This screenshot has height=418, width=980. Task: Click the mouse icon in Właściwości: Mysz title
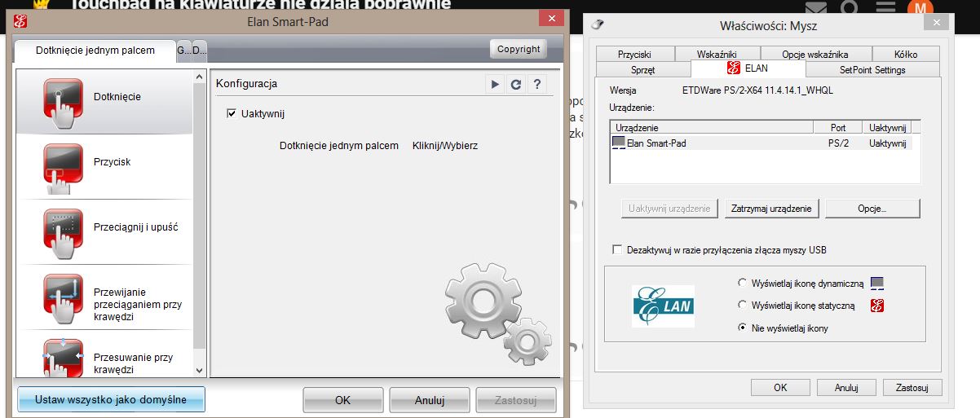coord(598,24)
